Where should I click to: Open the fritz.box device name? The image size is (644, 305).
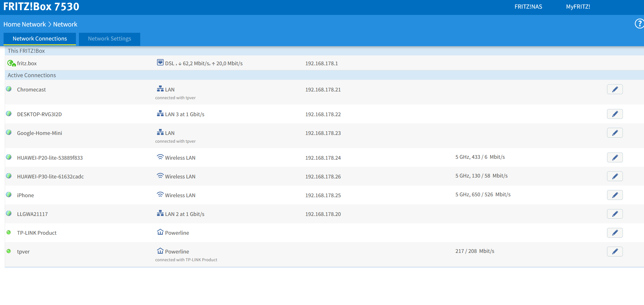(x=27, y=63)
